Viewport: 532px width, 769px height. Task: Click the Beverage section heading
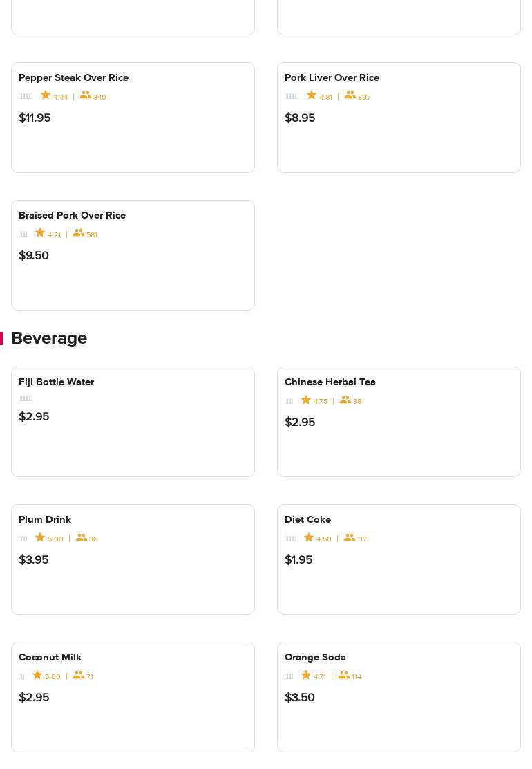pyautogui.click(x=49, y=338)
